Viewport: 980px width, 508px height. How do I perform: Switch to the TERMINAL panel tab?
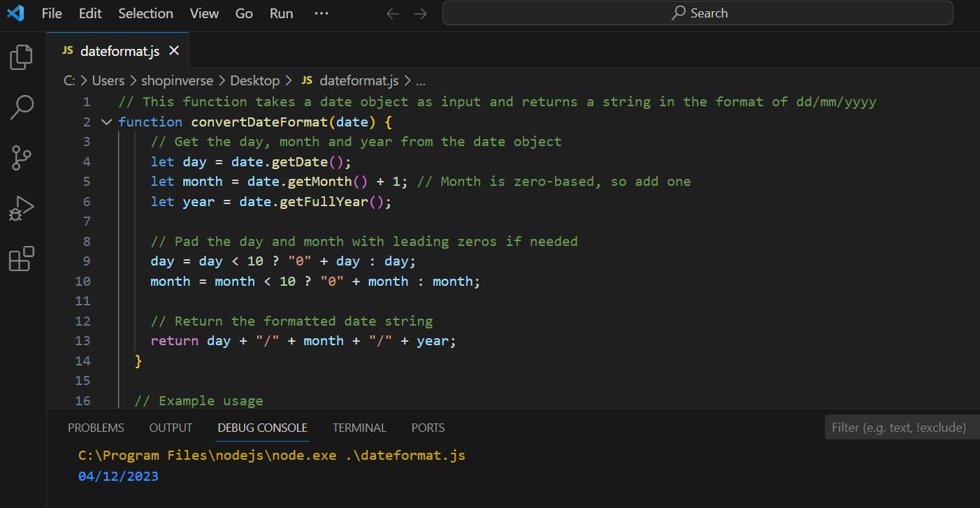[x=359, y=428]
